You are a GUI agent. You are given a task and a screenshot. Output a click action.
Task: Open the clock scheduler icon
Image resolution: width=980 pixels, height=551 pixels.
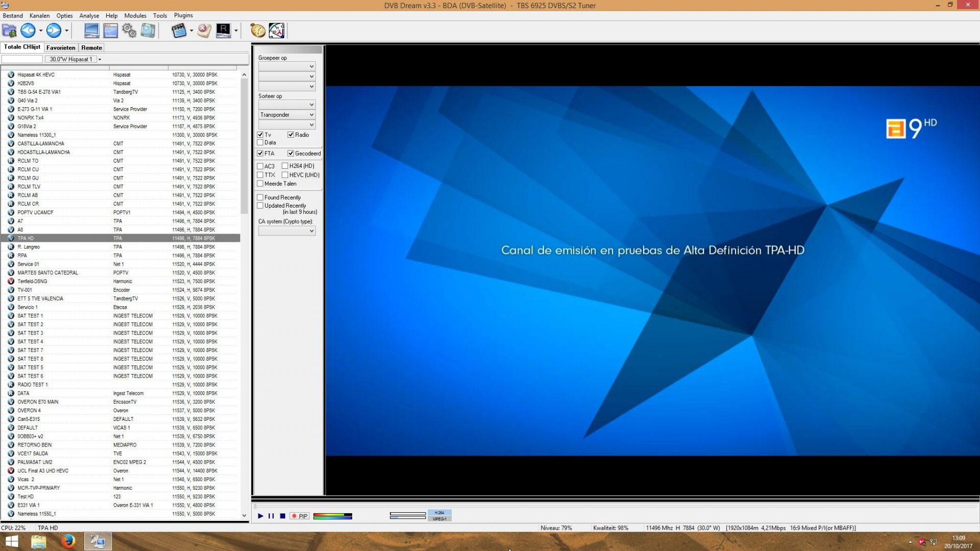277,31
